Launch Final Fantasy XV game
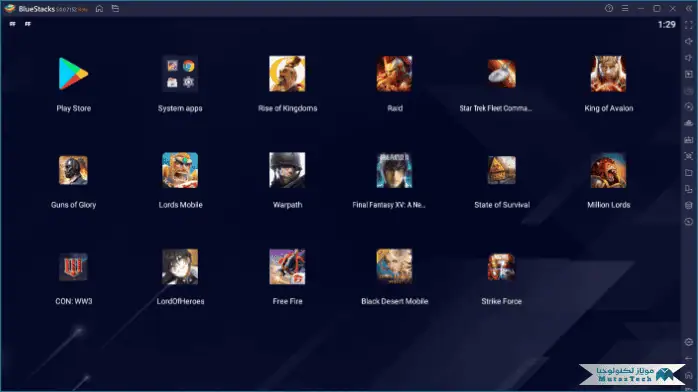The width and height of the screenshot is (698, 392). [x=394, y=170]
